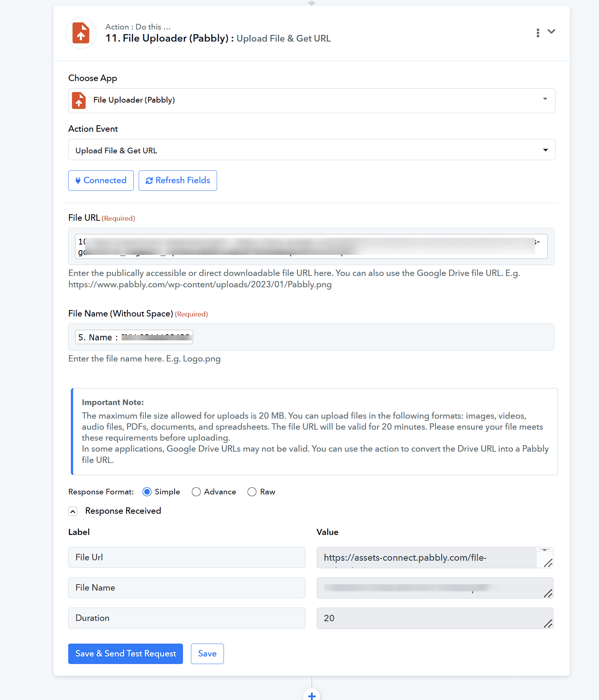Click the File Name value textarea

(x=435, y=588)
